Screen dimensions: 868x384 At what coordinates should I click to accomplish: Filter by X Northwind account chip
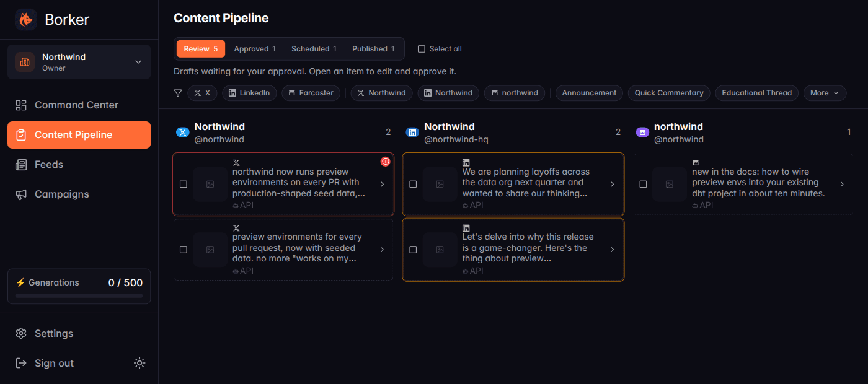tap(381, 93)
